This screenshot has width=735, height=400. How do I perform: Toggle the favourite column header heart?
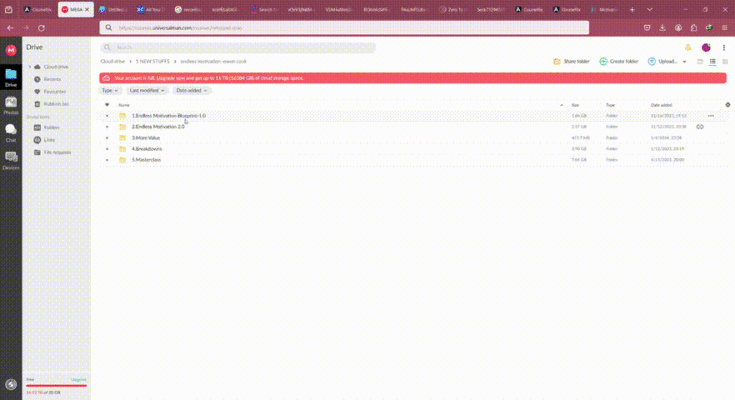point(107,104)
